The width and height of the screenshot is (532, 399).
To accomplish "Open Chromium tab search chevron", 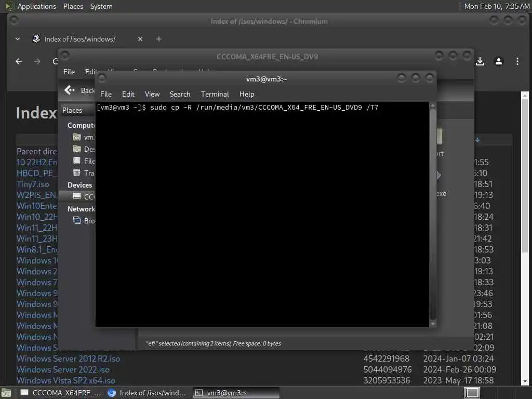I will pos(18,39).
